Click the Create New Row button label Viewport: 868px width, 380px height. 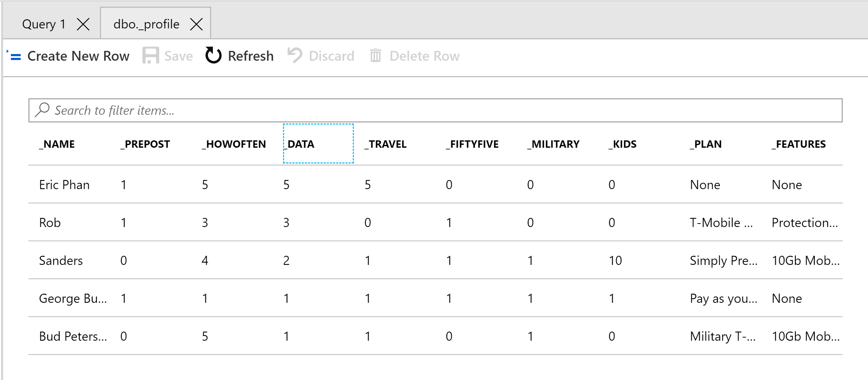(78, 56)
